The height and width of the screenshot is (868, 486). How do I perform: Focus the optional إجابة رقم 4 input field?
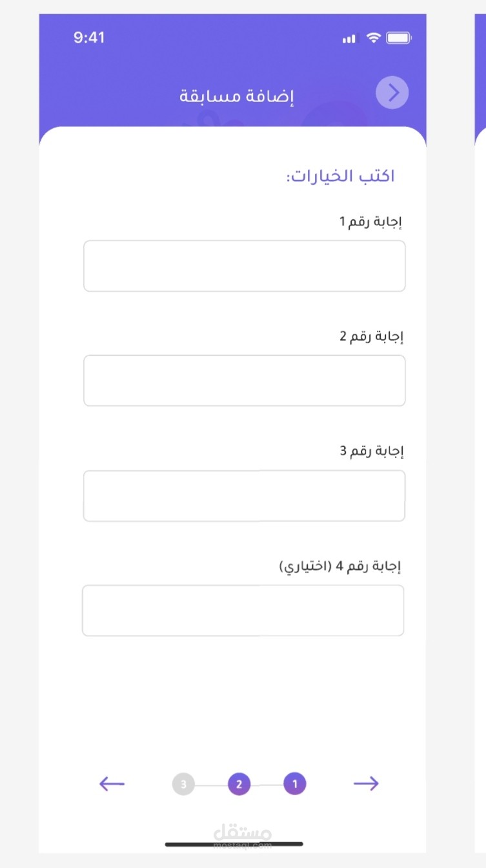coord(243,611)
